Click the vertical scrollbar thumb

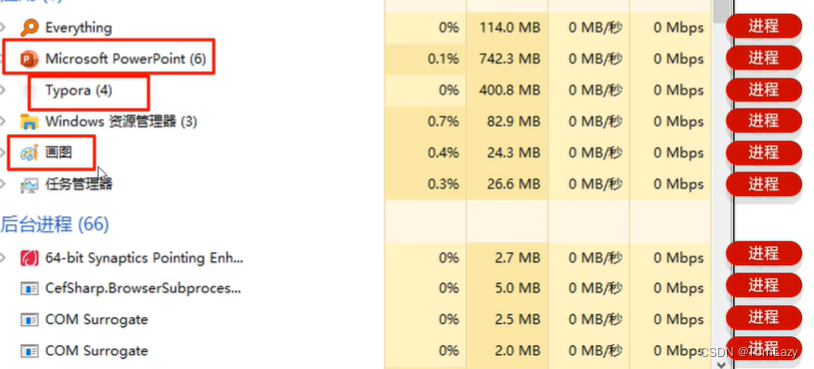pos(721,11)
